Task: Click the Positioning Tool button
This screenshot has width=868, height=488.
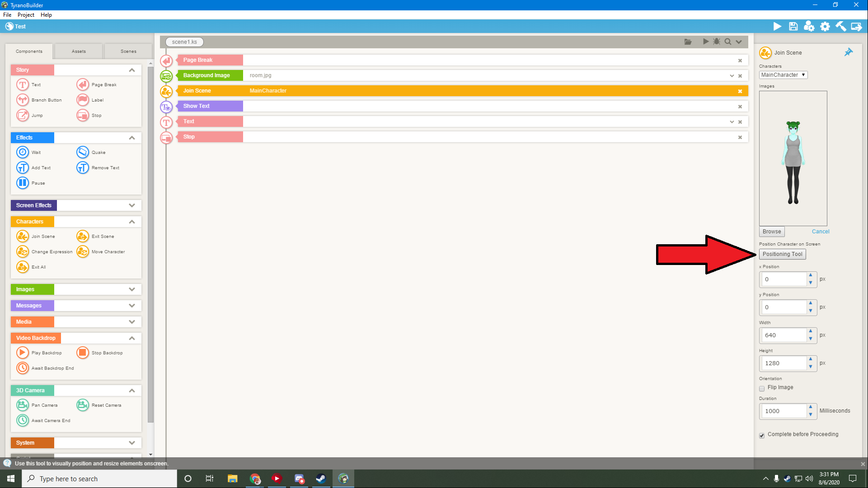Action: click(x=782, y=254)
